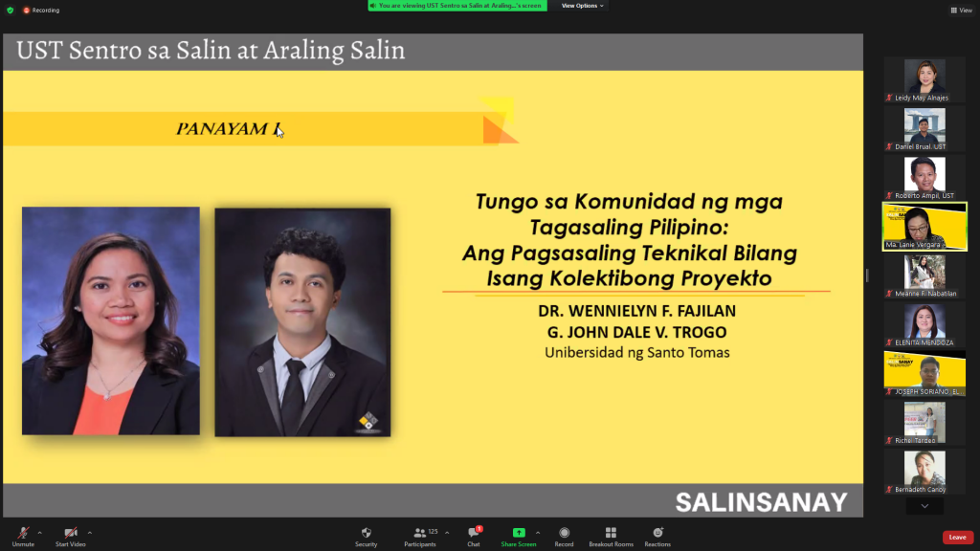
Task: Click the Record button
Action: [x=564, y=536]
